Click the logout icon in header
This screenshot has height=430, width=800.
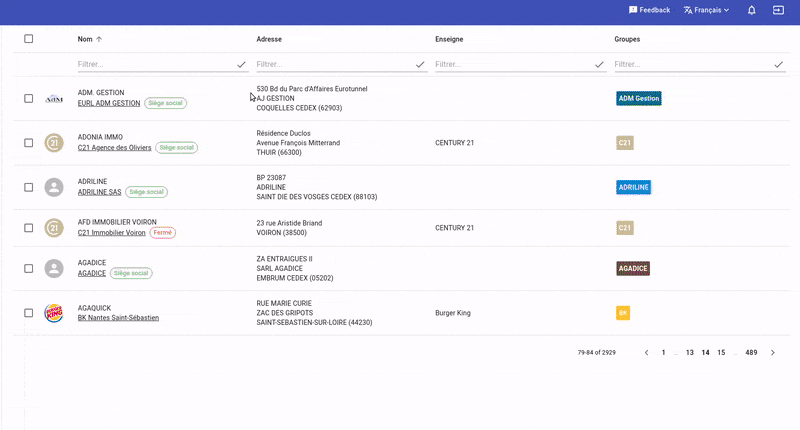click(x=779, y=10)
